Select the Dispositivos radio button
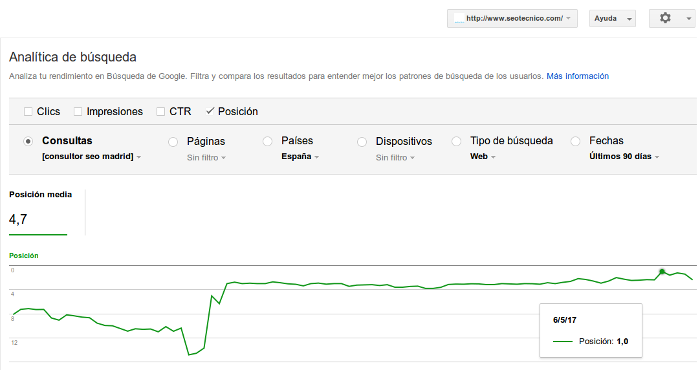 point(362,142)
